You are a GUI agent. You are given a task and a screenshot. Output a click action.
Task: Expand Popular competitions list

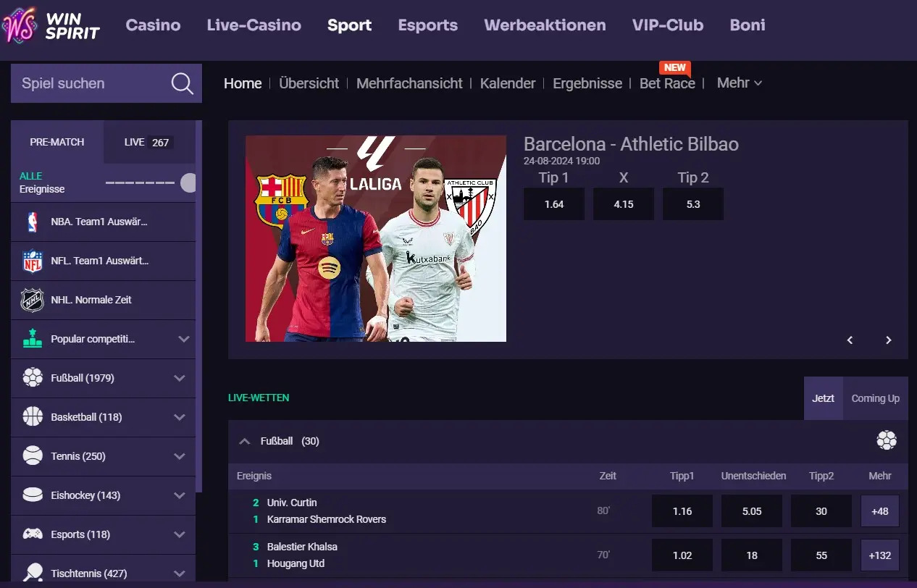coord(184,339)
